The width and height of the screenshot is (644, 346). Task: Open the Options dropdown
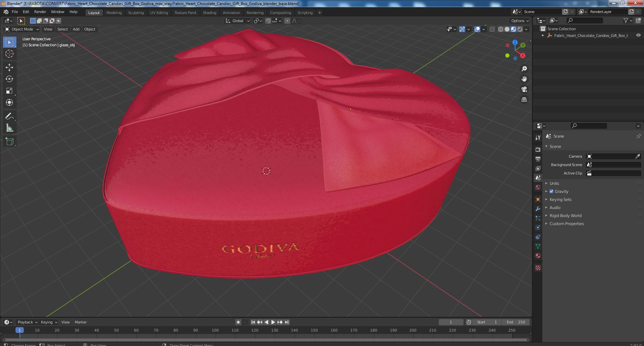click(x=520, y=21)
